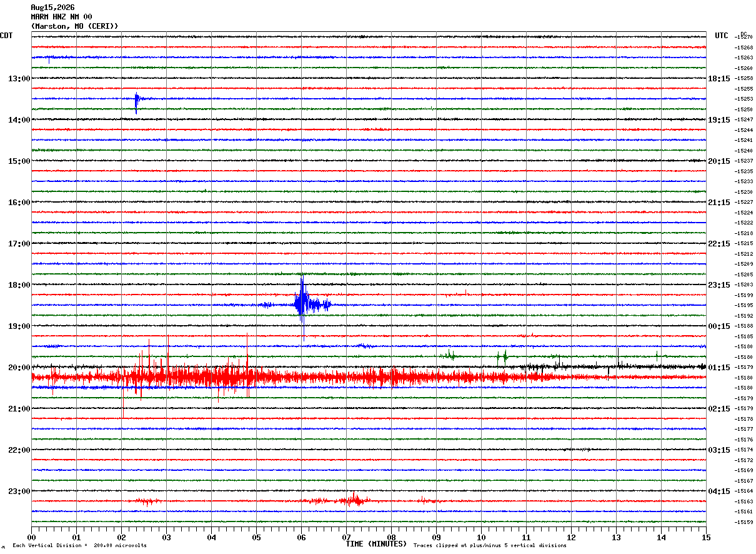Click the 06 minute tick label
The width and height of the screenshot is (756, 554).
[x=301, y=537]
